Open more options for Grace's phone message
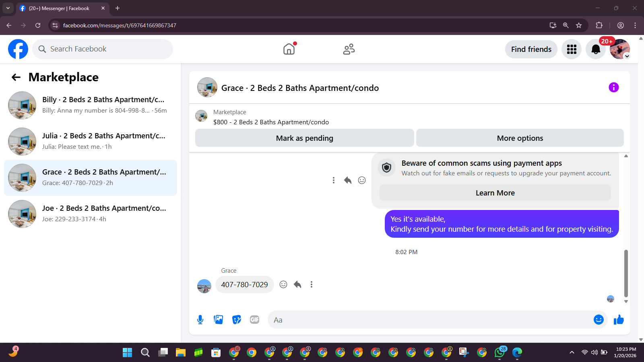 point(312,284)
